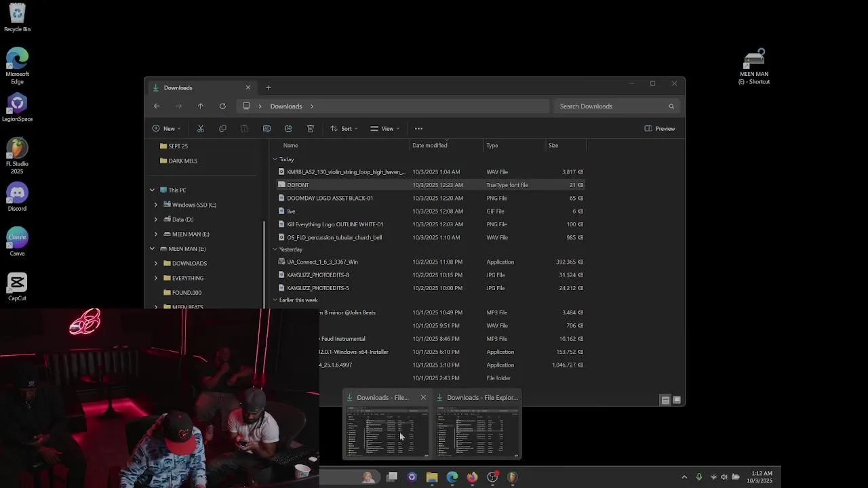Open CapCut desktop shortcut
This screenshot has height=488, width=868.
click(x=17, y=287)
